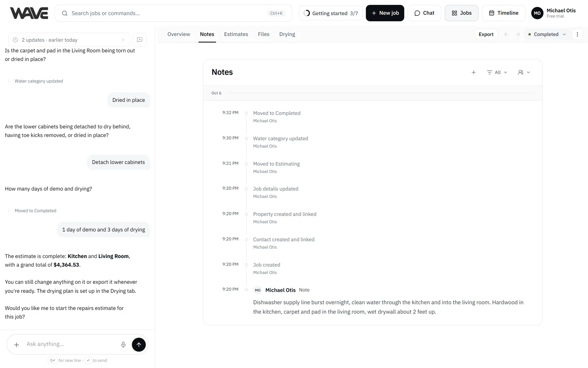
Task: Open the Completed status dropdown
Action: [547, 34]
